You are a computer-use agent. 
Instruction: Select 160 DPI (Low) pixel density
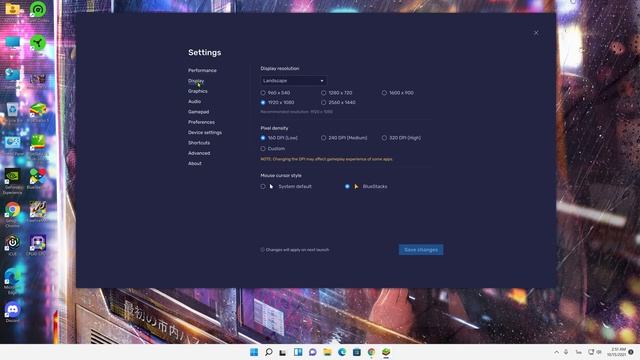[279, 138]
